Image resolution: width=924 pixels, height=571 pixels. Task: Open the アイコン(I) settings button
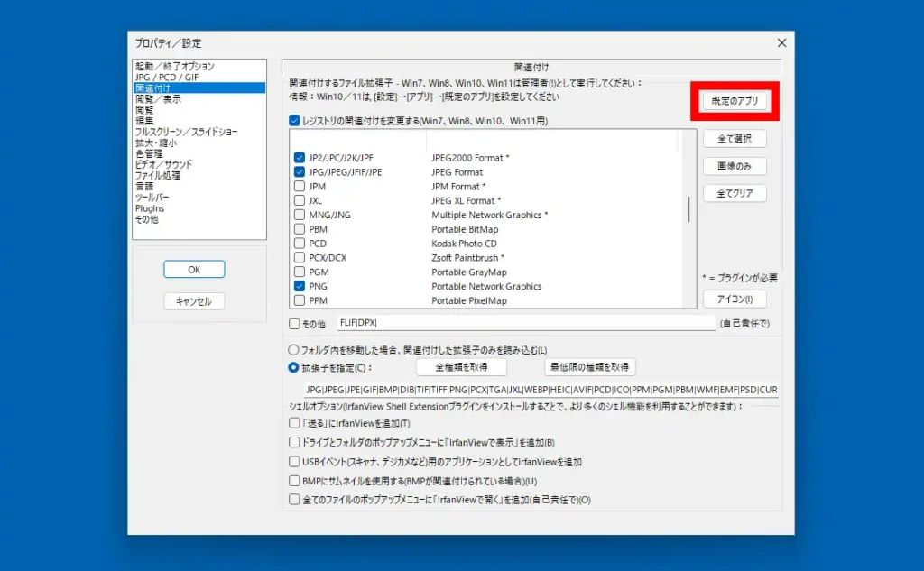point(734,299)
